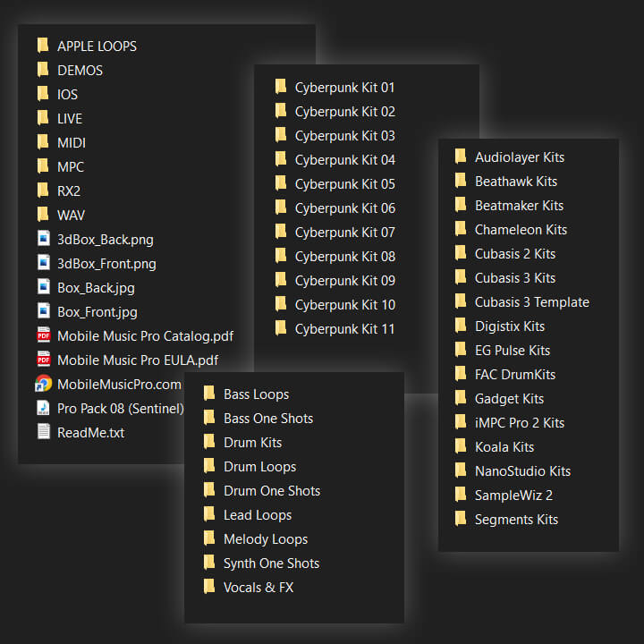Click the MPC folder name
This screenshot has width=644, height=644.
(71, 166)
